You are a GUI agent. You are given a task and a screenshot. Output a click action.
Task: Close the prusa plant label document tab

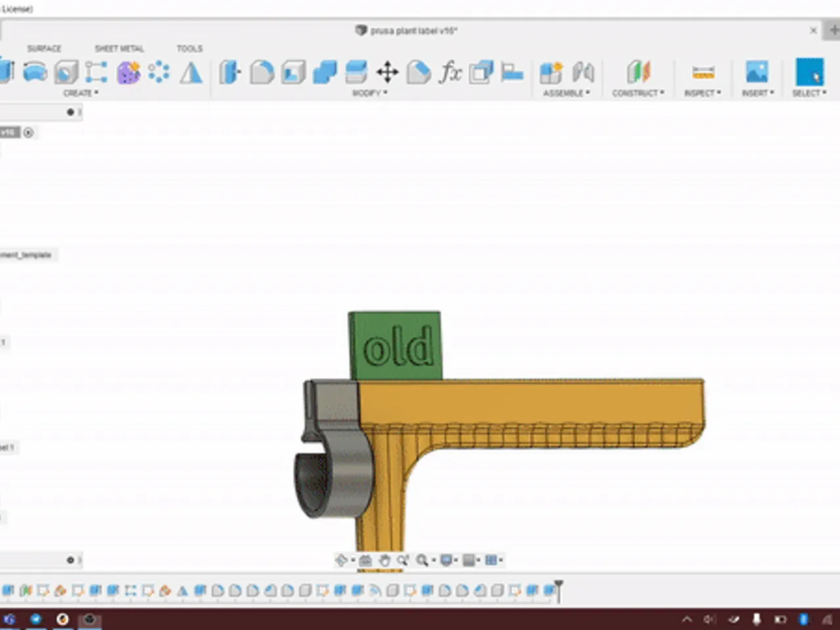coord(813,30)
